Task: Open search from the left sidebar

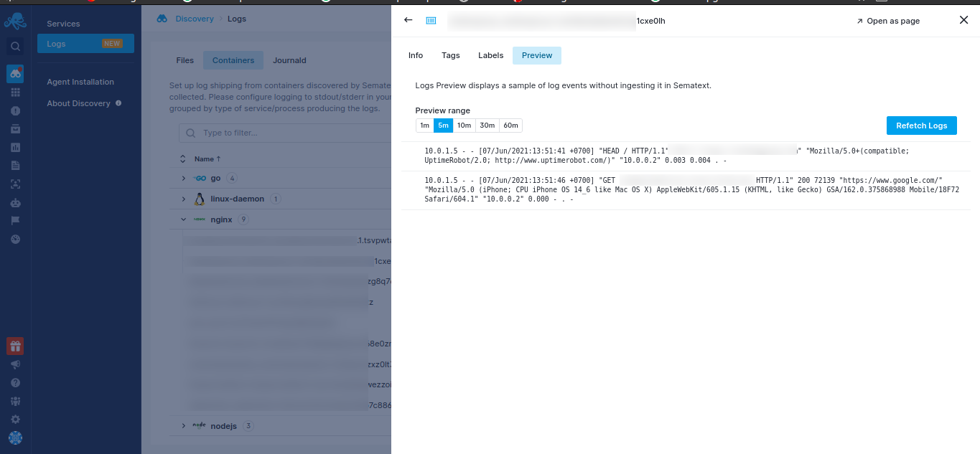Action: click(15, 47)
